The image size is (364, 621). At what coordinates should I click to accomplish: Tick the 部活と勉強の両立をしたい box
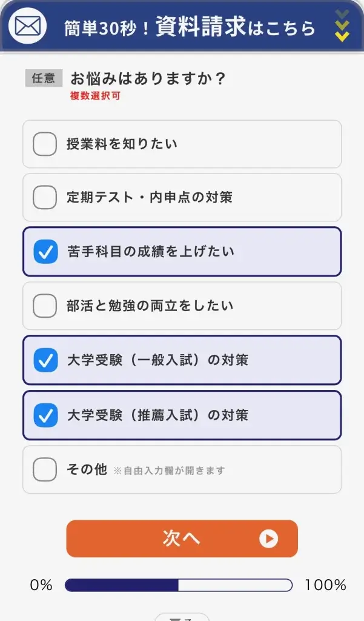point(45,306)
